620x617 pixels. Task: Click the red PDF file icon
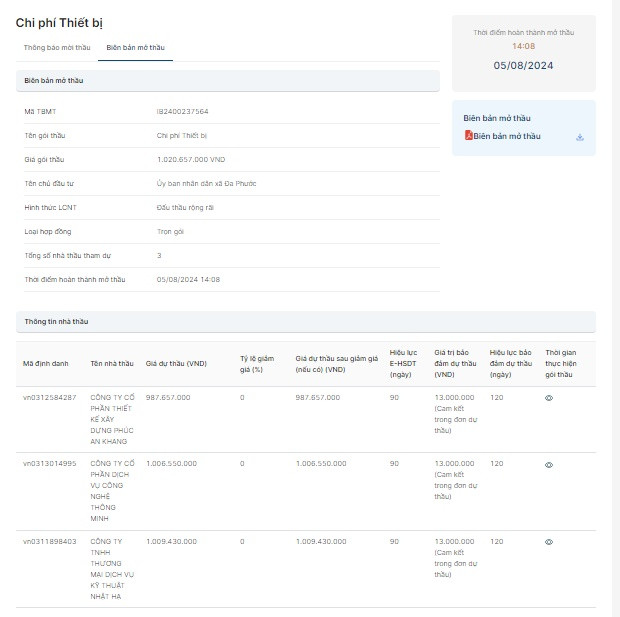point(468,136)
